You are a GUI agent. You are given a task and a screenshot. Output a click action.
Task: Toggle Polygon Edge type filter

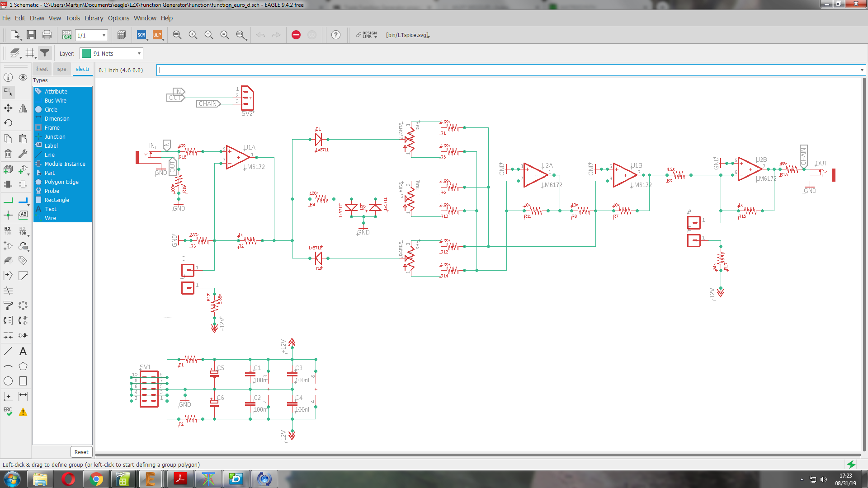click(x=62, y=182)
